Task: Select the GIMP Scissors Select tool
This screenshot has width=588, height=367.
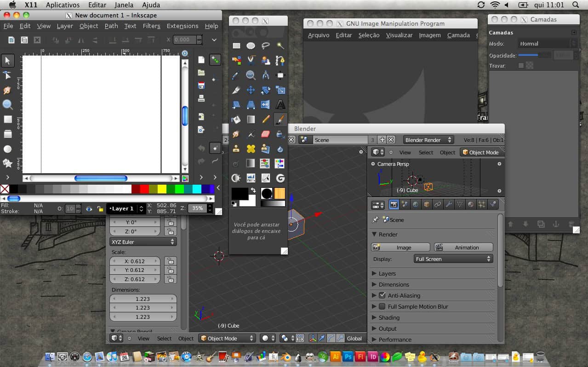Action: pos(251,61)
